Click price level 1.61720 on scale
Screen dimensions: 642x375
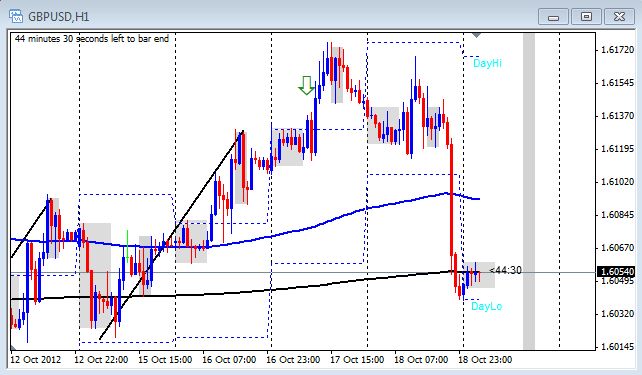pyautogui.click(x=617, y=50)
